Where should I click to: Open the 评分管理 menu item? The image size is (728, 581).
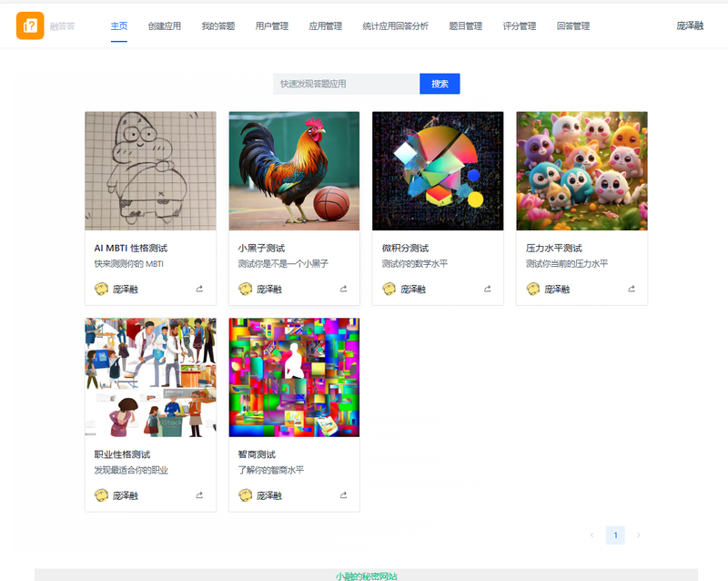[x=520, y=26]
